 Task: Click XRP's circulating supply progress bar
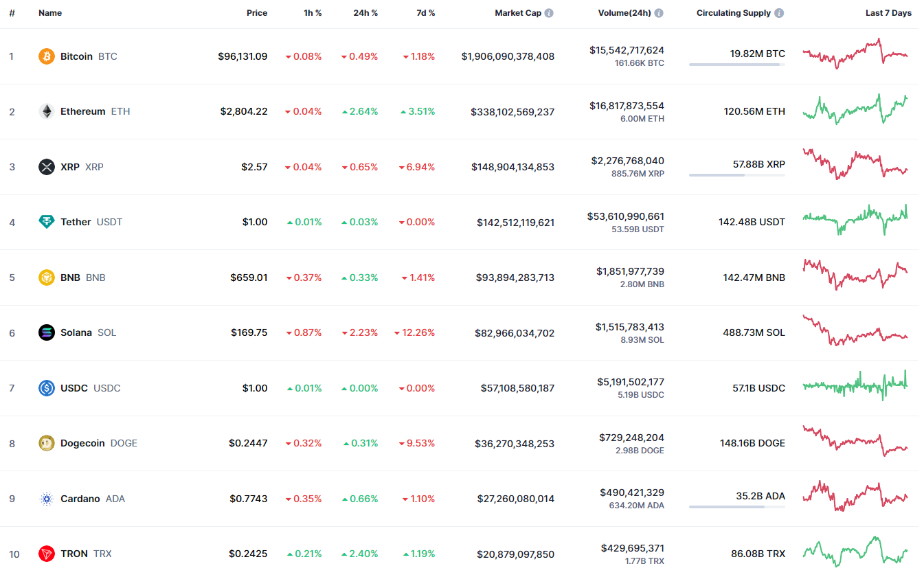(736, 175)
